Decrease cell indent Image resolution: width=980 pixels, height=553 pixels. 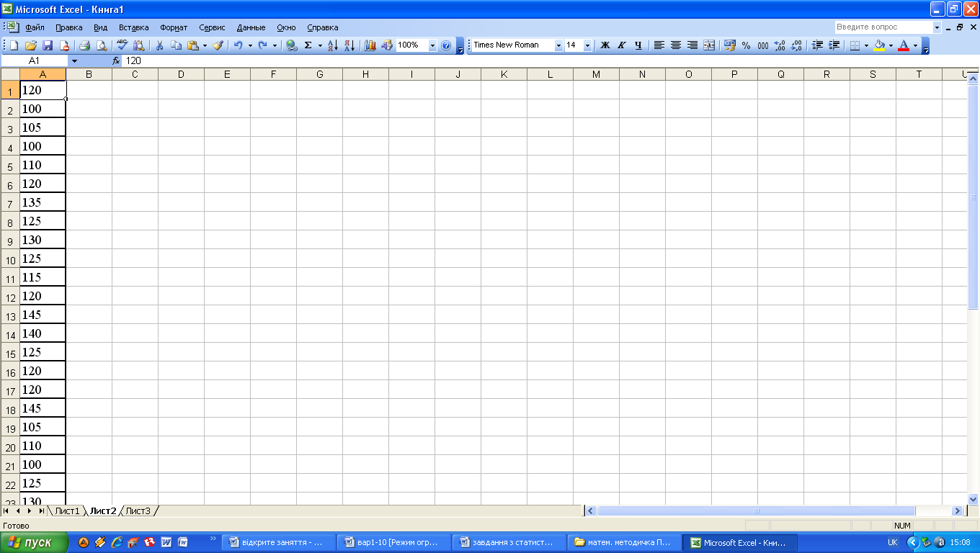(817, 45)
